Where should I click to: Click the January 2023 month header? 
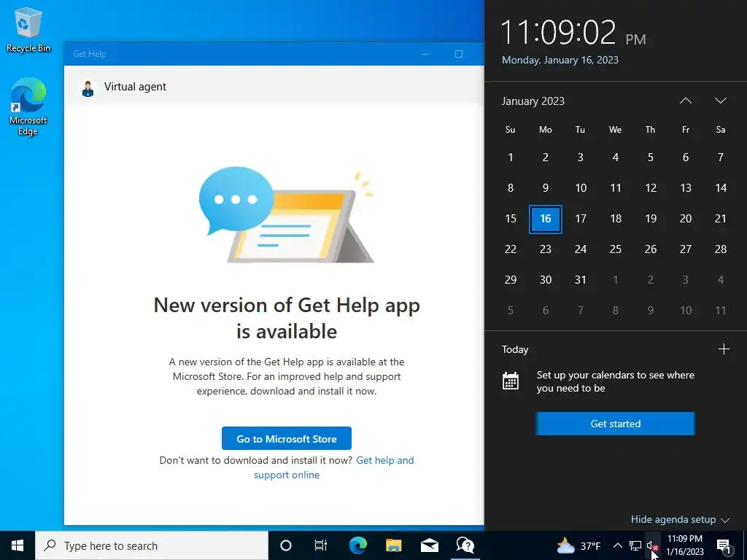[x=533, y=101]
